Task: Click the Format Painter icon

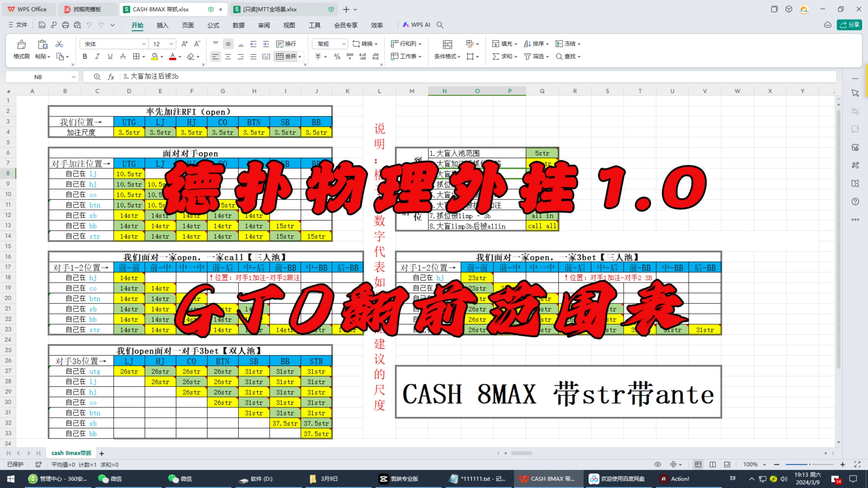Action: [21, 45]
